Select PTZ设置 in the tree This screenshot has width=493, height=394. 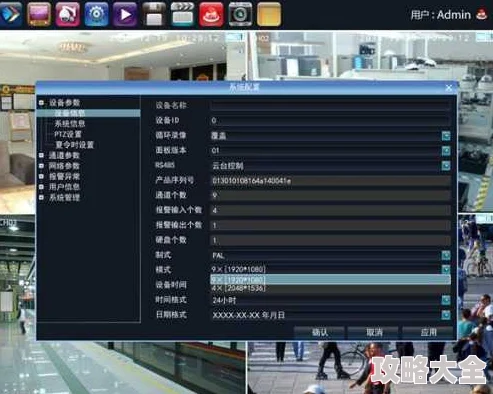(68, 134)
